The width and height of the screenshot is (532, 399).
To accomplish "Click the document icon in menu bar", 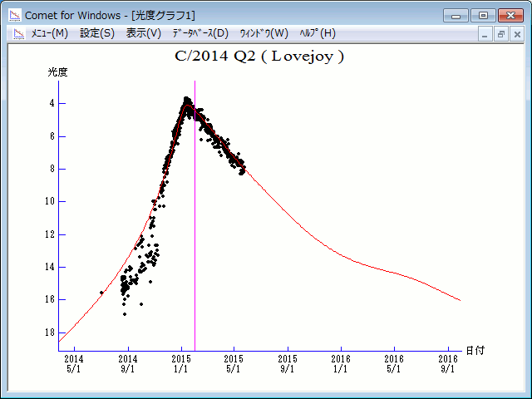I will 19,33.
